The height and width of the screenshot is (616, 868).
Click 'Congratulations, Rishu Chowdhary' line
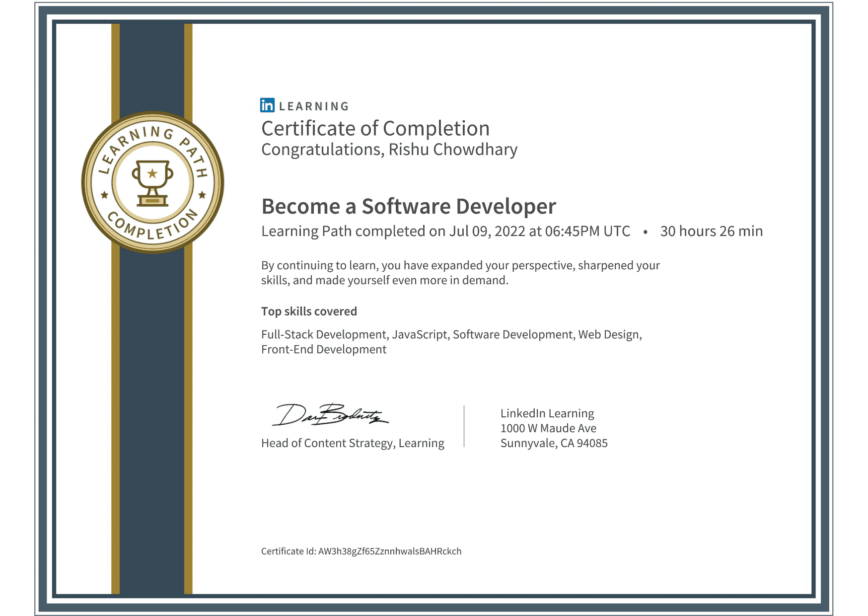(389, 150)
